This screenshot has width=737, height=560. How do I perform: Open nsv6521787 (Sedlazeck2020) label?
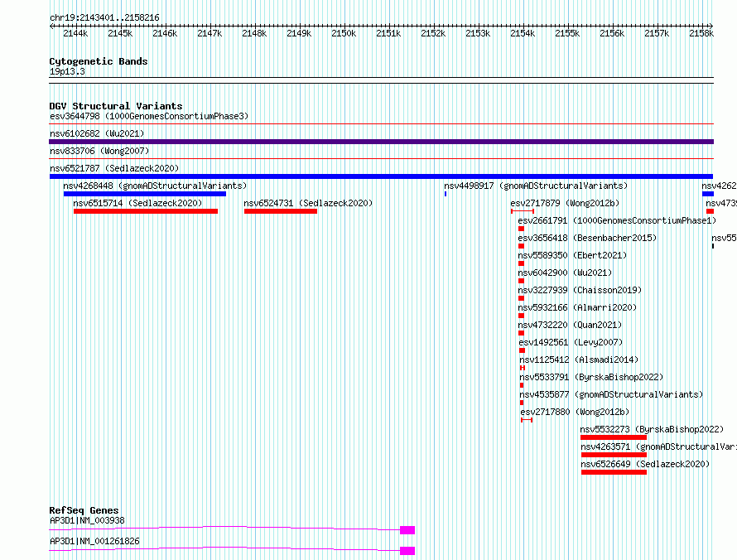tap(114, 168)
